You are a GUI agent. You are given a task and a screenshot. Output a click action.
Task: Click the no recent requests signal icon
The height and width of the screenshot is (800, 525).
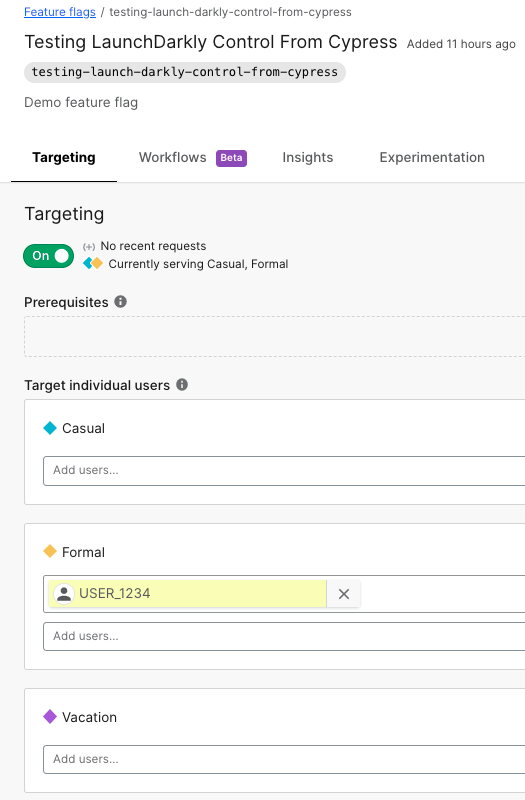pos(89,246)
